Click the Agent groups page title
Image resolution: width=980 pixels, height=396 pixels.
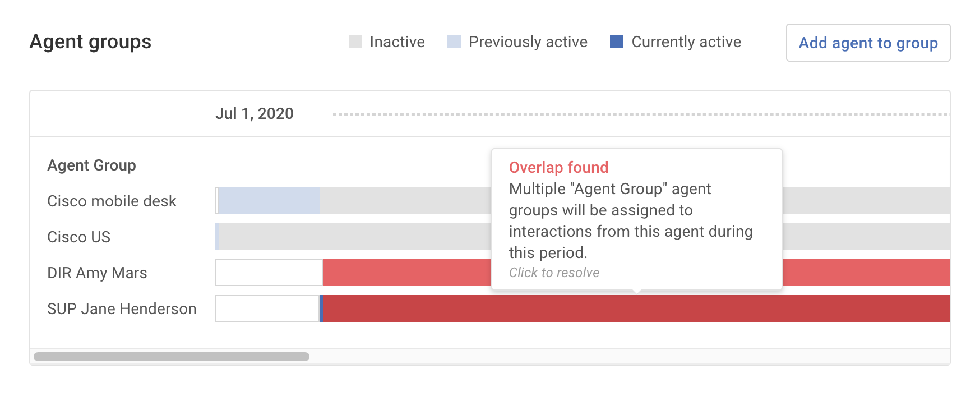click(90, 42)
